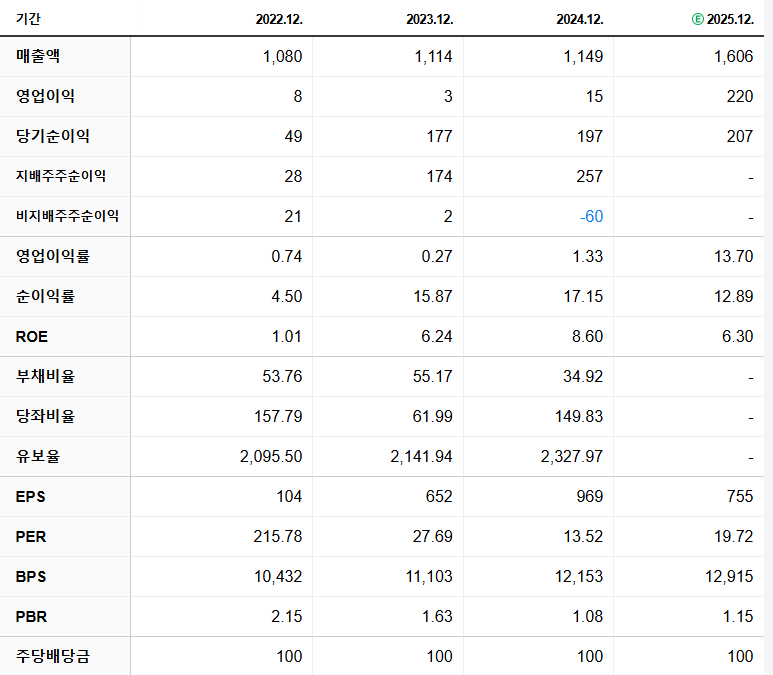
Task: Click the PER estimate 19.72
Action: coord(734,536)
